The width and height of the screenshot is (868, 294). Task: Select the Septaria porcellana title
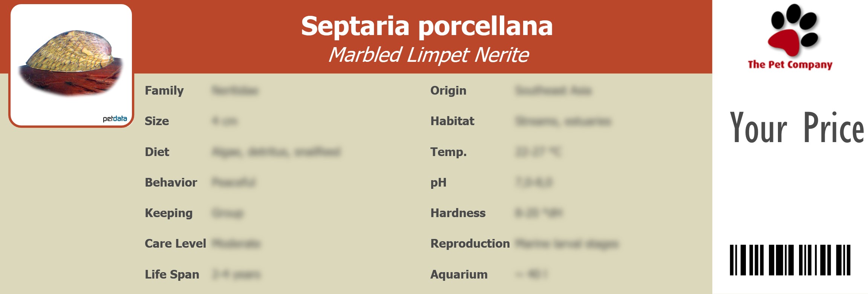point(427,26)
